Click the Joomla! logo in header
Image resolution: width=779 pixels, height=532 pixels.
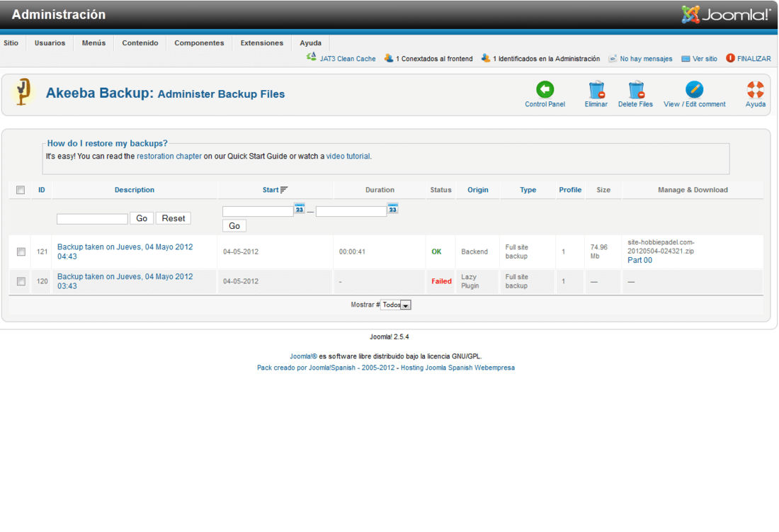pos(726,15)
